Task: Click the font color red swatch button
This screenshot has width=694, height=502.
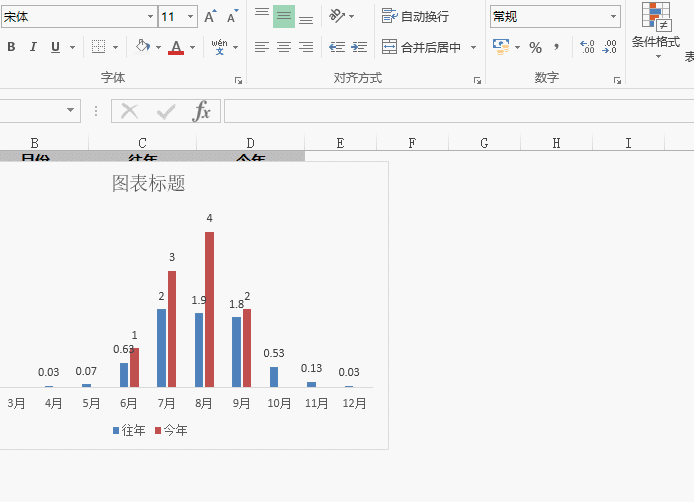Action: pos(176,47)
